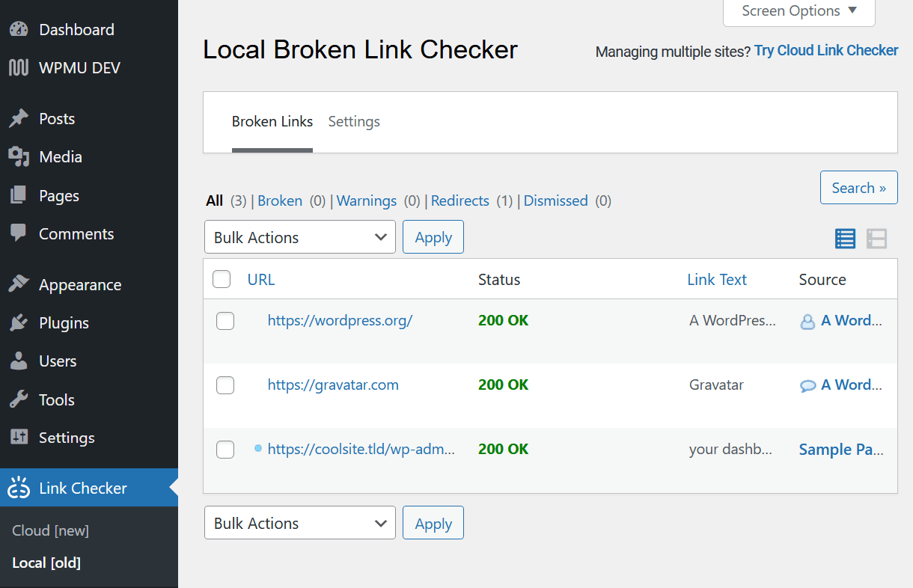Click the Tools wrench icon
This screenshot has height=588, width=913.
(18, 400)
